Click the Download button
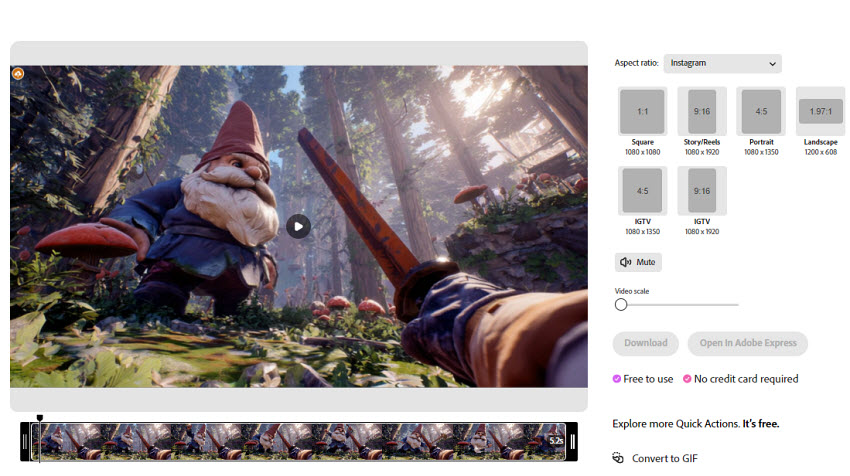Viewport: 850px width, 476px height. [x=646, y=343]
